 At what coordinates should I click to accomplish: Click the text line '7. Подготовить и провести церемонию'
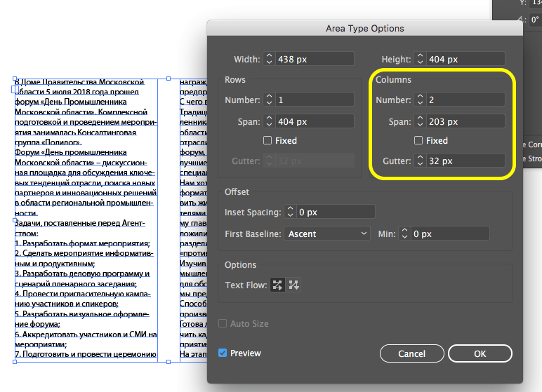click(x=86, y=354)
